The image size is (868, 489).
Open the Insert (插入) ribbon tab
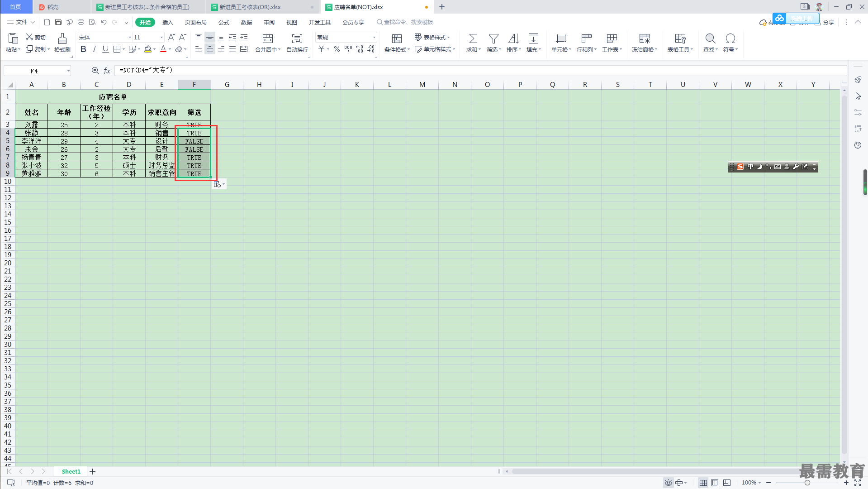tap(168, 22)
